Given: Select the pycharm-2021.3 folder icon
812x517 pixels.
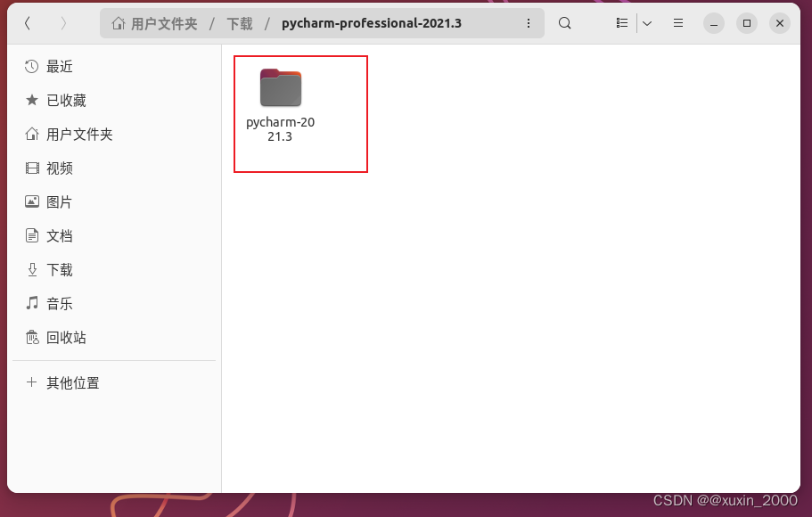Looking at the screenshot, I should tap(281, 87).
